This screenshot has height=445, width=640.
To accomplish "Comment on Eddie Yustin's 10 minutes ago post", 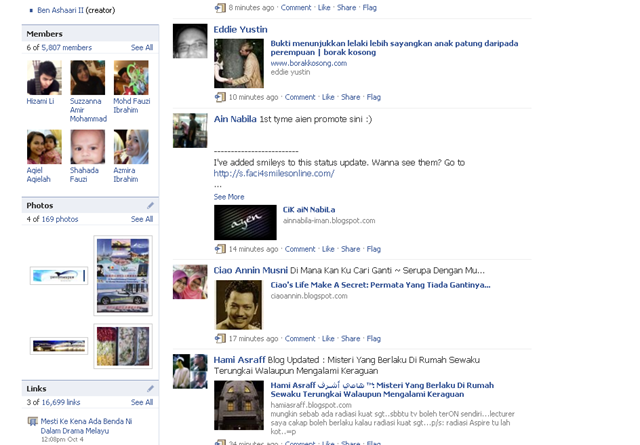I will [300, 97].
